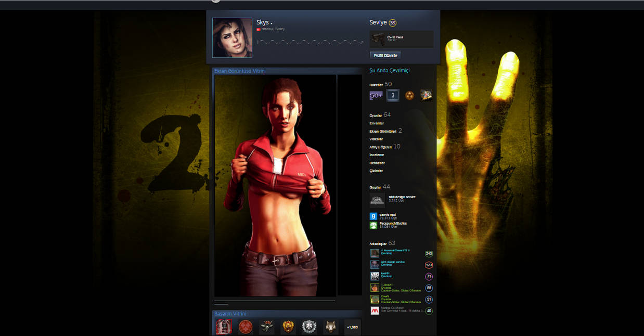Open the Rehberler link
Screen dimensions: 644x336
tap(377, 163)
